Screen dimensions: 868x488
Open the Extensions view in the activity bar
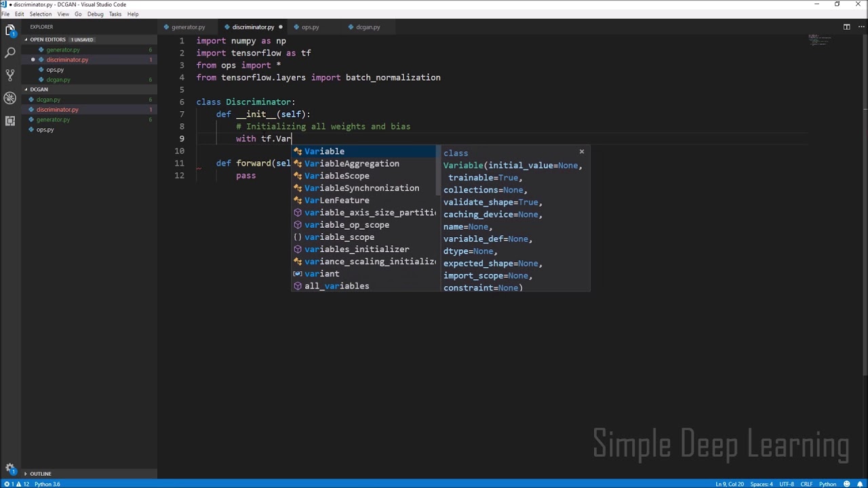click(10, 121)
